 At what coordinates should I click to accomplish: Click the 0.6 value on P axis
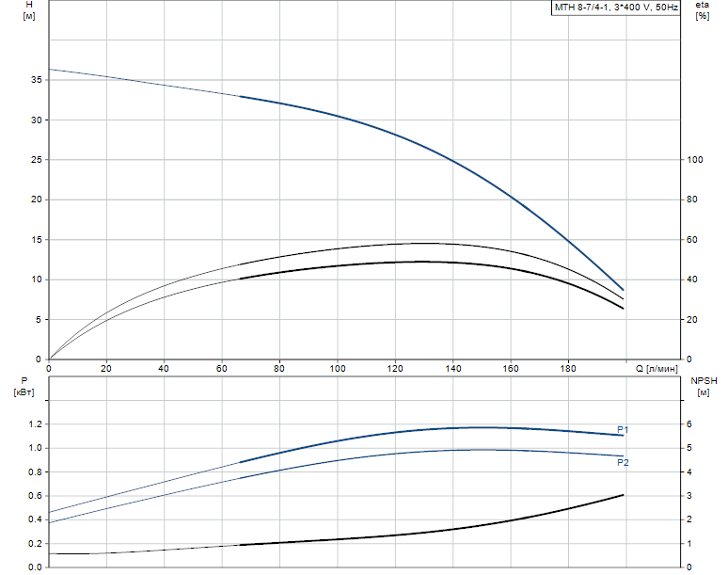click(36, 496)
